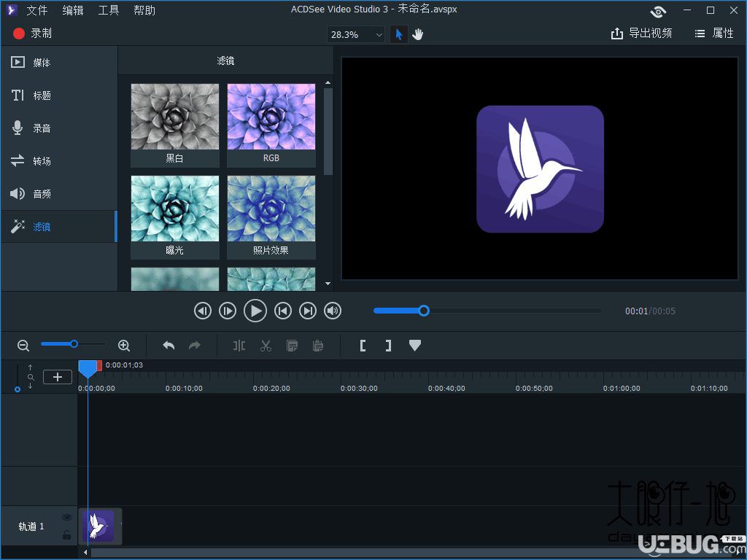Open the 编辑 menu
The image size is (747, 560).
(72, 10)
